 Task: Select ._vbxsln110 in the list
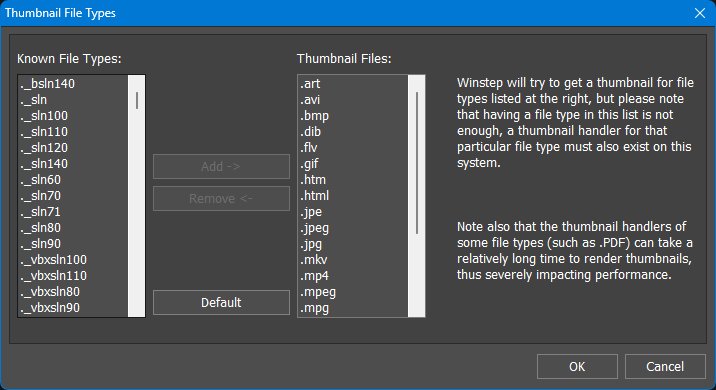pyautogui.click(x=73, y=275)
